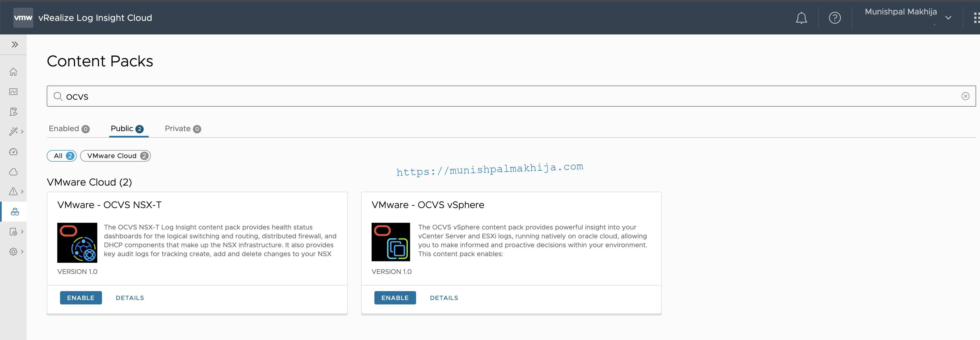The width and height of the screenshot is (980, 340).
Task: Click the VMware Cloud (2) heading
Action: [89, 182]
